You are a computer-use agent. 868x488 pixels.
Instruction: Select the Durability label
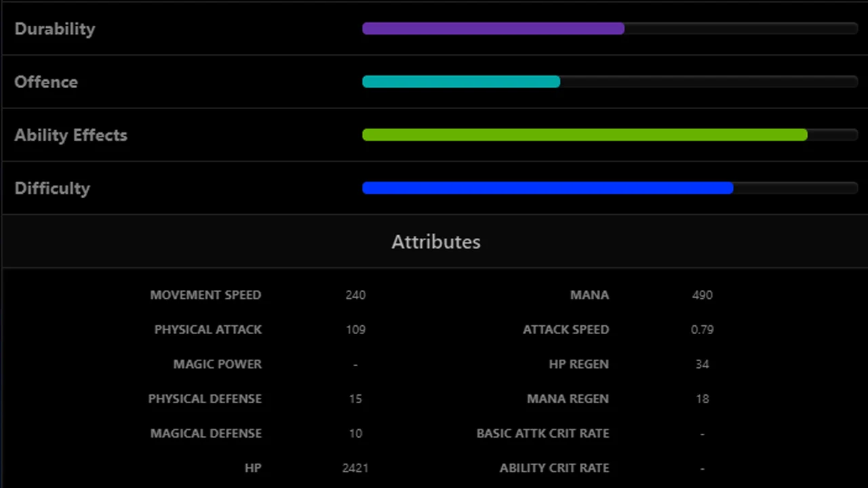click(x=55, y=29)
